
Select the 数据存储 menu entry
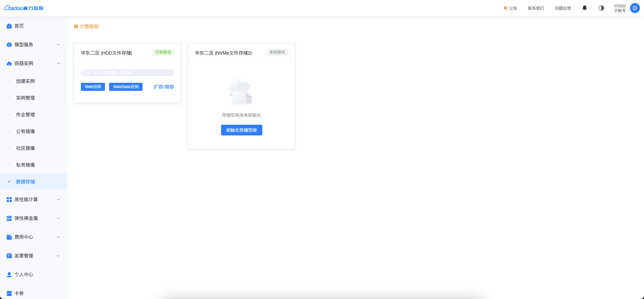[34, 182]
